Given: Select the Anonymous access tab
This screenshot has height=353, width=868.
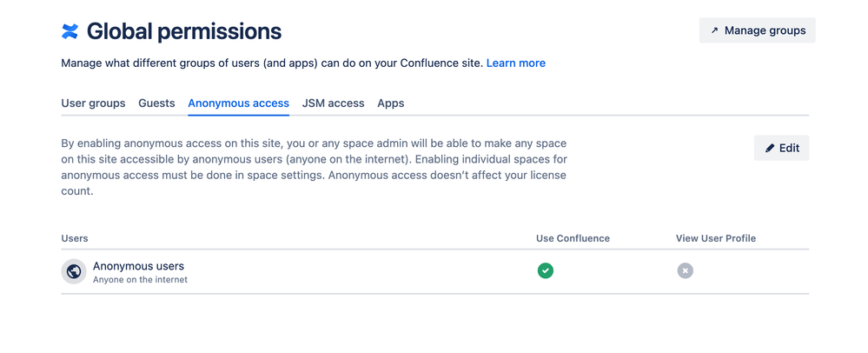Looking at the screenshot, I should tap(238, 103).
